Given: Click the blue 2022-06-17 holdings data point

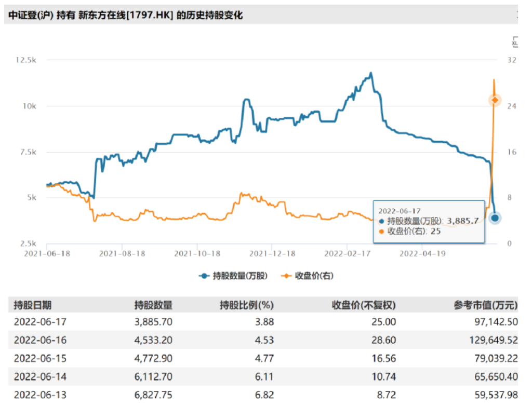Looking at the screenshot, I should [495, 218].
